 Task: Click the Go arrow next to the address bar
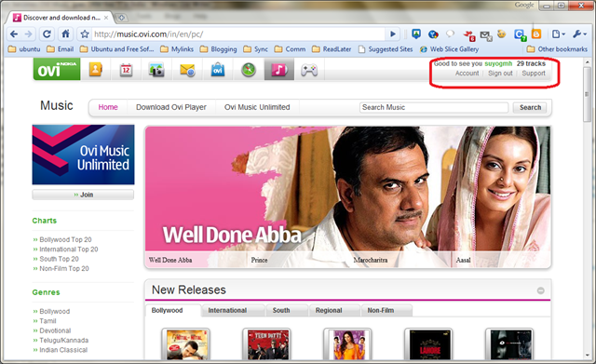point(393,34)
